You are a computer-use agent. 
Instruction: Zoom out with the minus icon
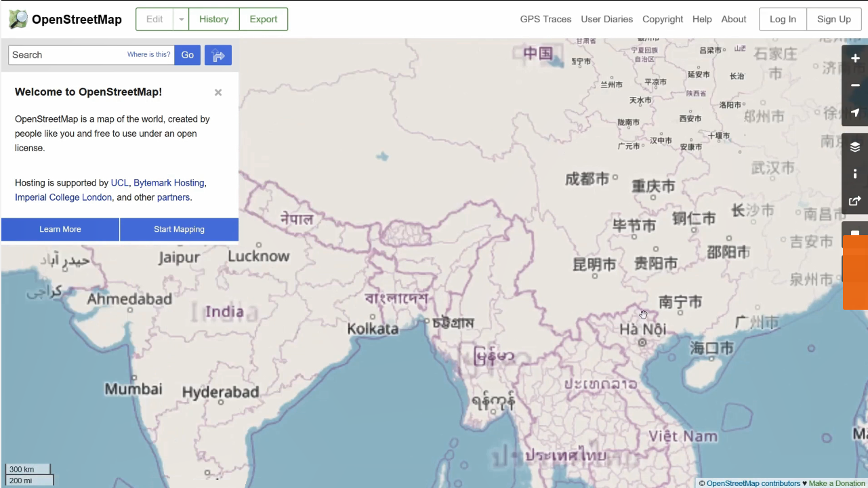click(x=855, y=85)
